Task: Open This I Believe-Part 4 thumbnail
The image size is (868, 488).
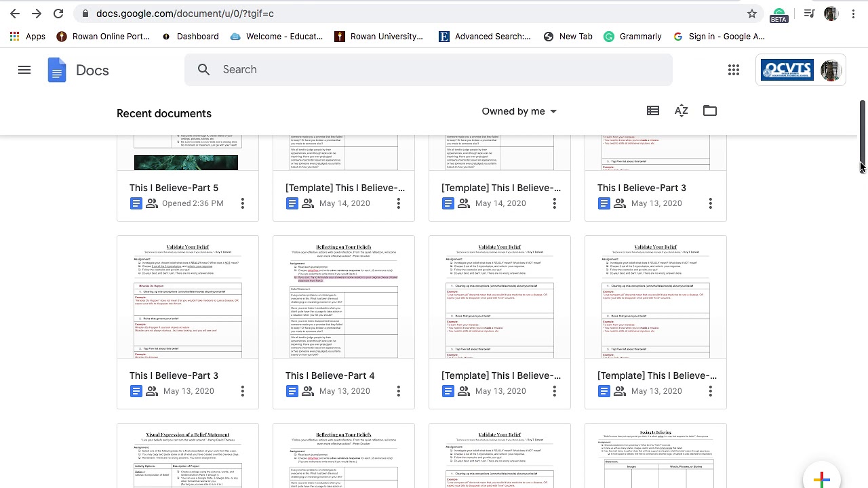Action: click(x=344, y=298)
